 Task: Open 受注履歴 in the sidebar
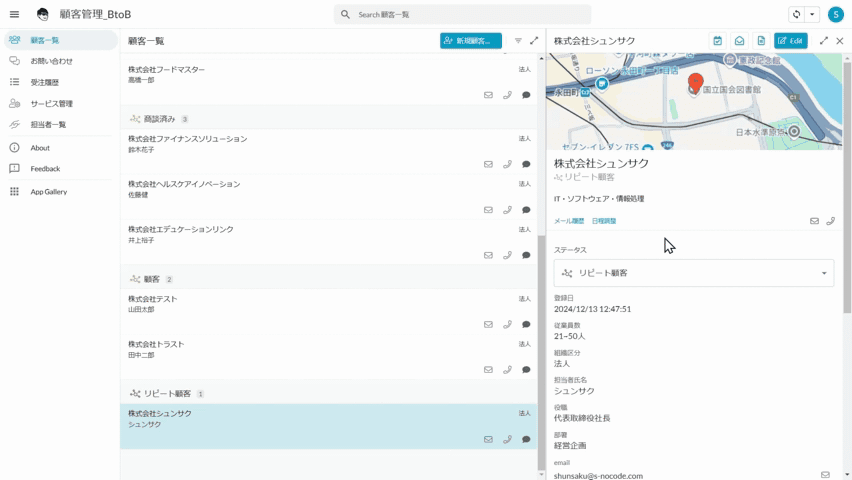60,82
